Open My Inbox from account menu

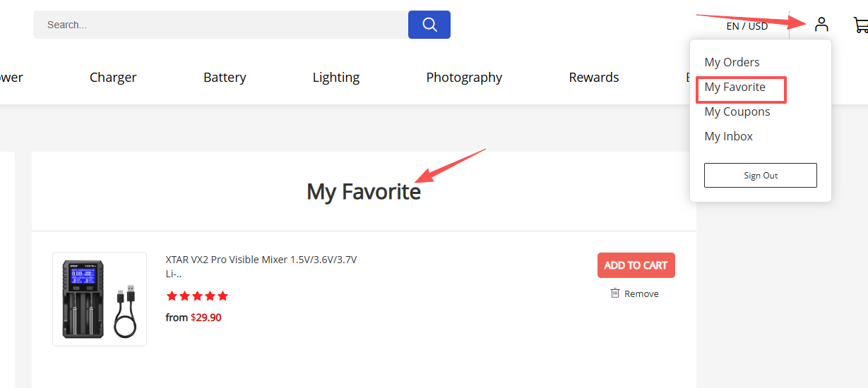pyautogui.click(x=728, y=136)
